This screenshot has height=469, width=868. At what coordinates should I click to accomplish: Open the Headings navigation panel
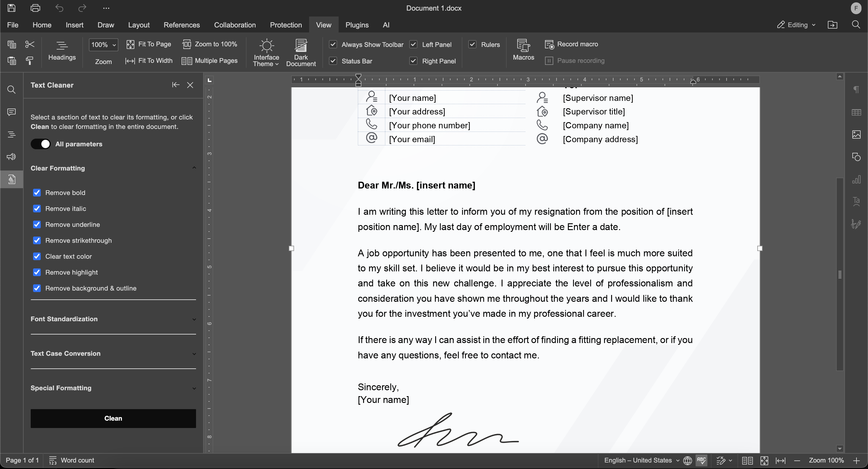click(x=11, y=134)
